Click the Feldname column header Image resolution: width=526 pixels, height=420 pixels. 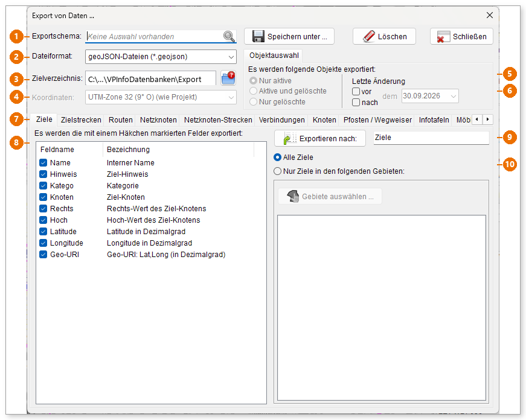point(69,150)
